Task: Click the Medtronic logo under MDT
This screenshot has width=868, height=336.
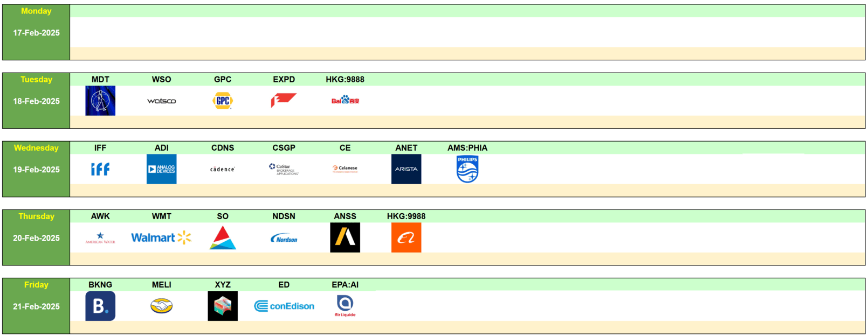Action: pyautogui.click(x=100, y=101)
